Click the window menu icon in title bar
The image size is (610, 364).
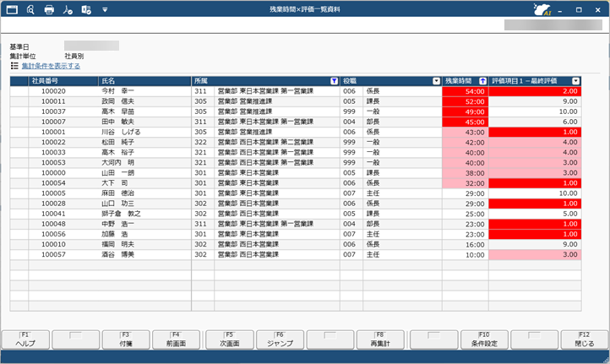click(12, 9)
